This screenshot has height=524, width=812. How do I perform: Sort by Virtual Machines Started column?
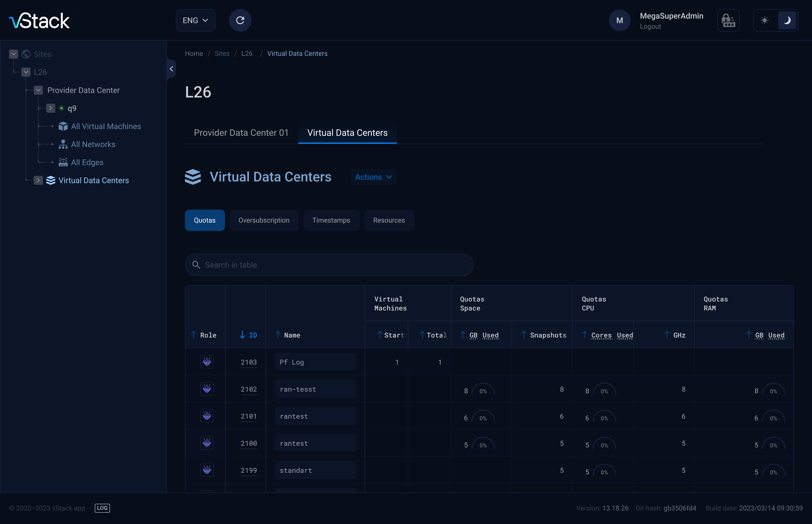[x=391, y=335]
